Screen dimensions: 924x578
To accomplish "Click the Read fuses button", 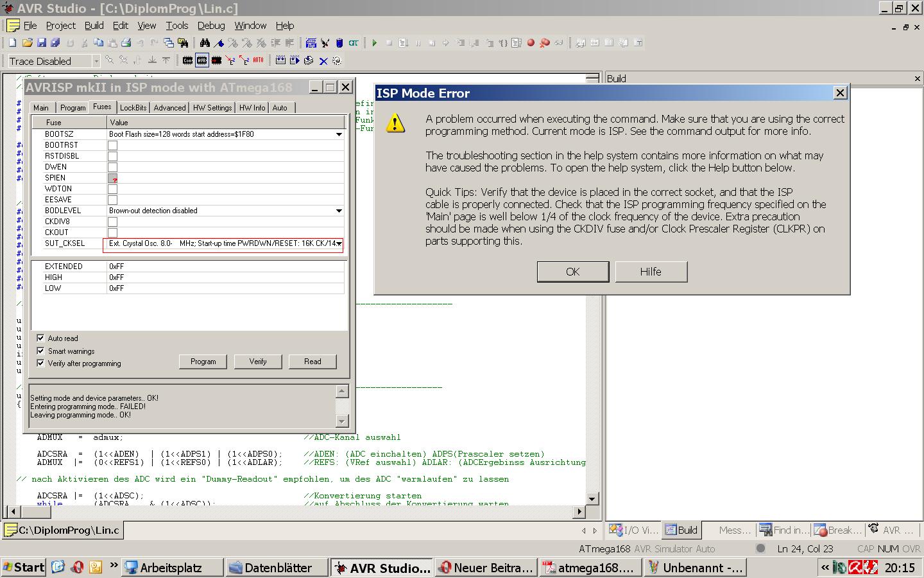I will click(312, 362).
